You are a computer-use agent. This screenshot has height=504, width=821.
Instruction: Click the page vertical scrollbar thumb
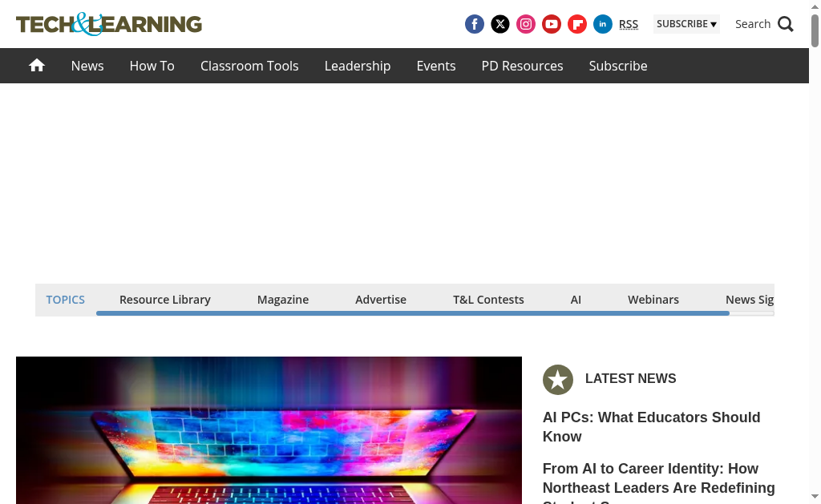tap(815, 30)
